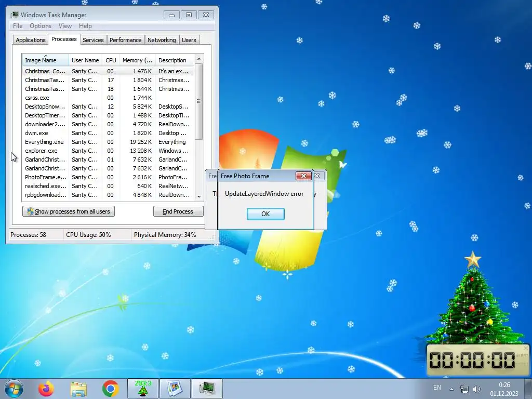Select csrss.exe process row
This screenshot has width=532, height=399.
pyautogui.click(x=108, y=98)
